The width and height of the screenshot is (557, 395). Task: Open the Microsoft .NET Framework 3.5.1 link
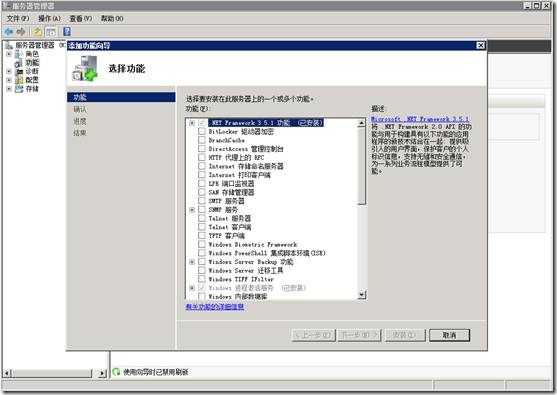coord(420,119)
